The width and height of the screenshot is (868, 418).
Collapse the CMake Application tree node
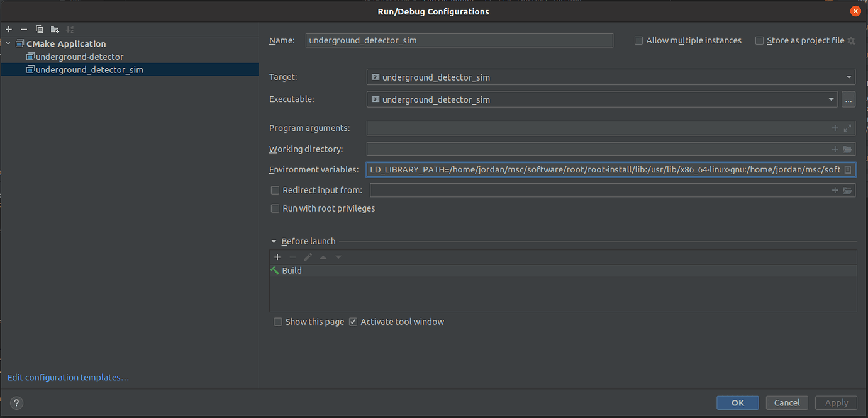7,43
